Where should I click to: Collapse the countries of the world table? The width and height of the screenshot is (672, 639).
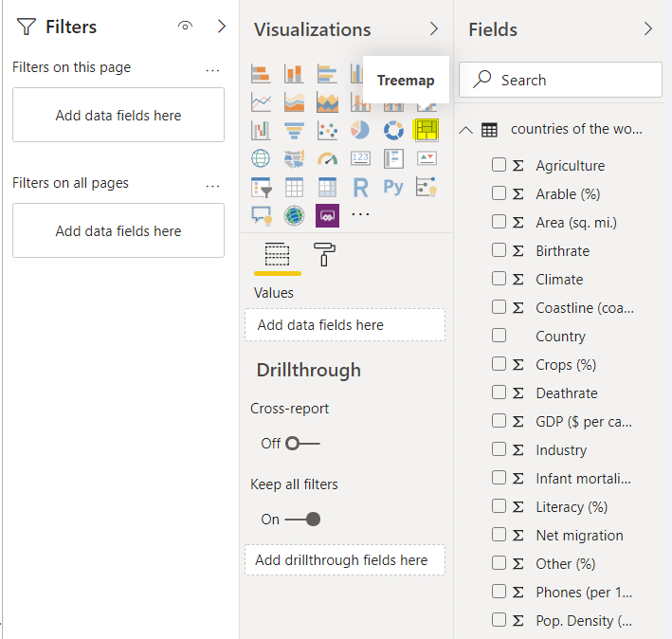click(465, 129)
